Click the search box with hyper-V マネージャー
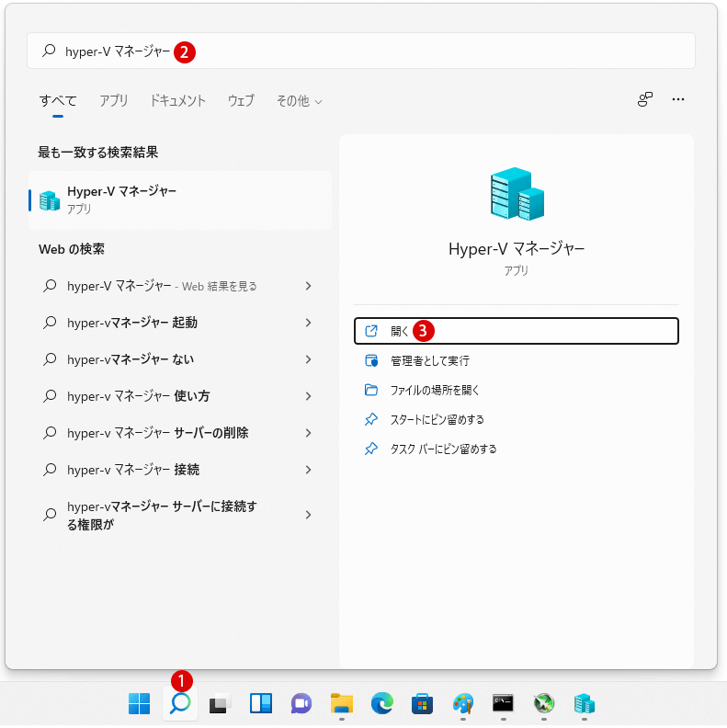Screen dimensions: 727x728 360,51
